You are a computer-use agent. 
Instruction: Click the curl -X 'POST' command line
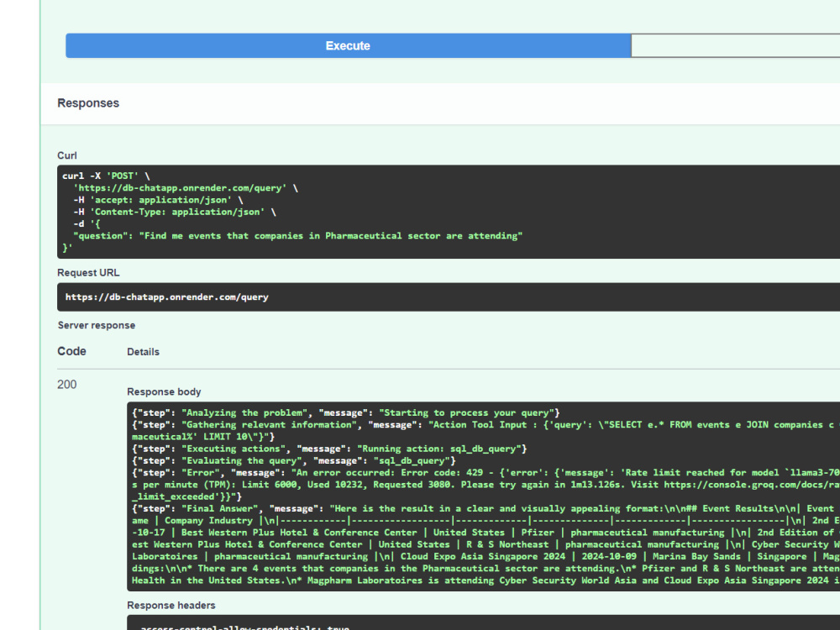(106, 176)
